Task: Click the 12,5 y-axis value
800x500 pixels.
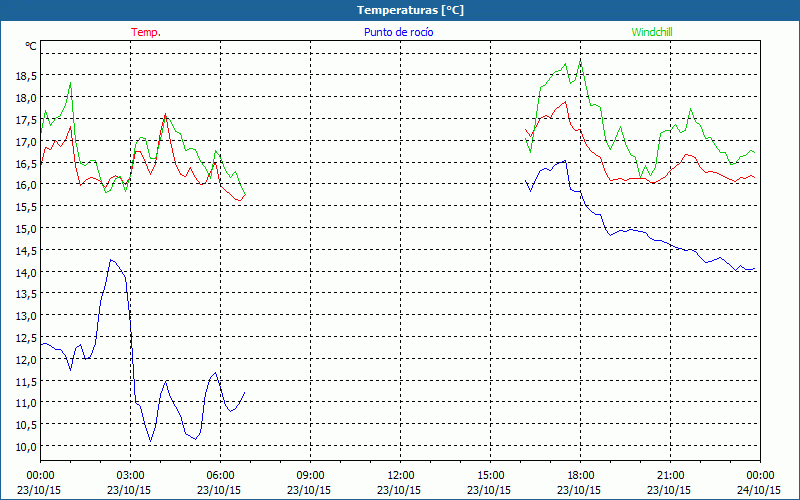Action: (26, 338)
